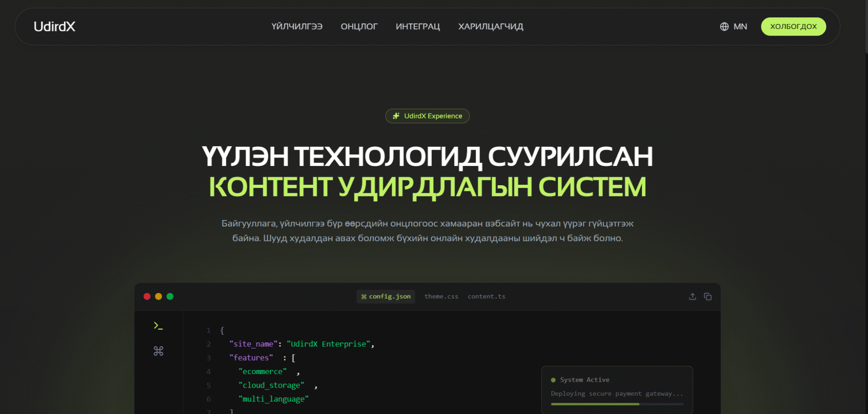
Task: Click the green window dot
Action: coord(170,296)
